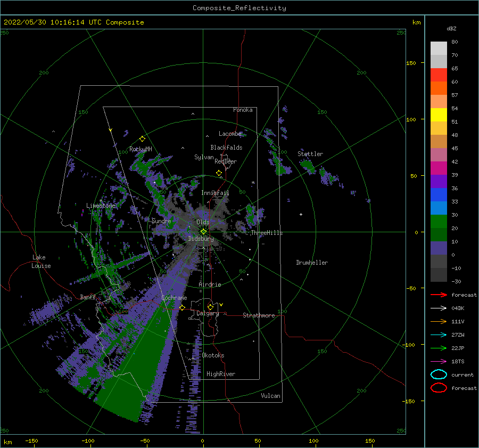Click the Lake Louise label
479x448 pixels.
pos(41,262)
